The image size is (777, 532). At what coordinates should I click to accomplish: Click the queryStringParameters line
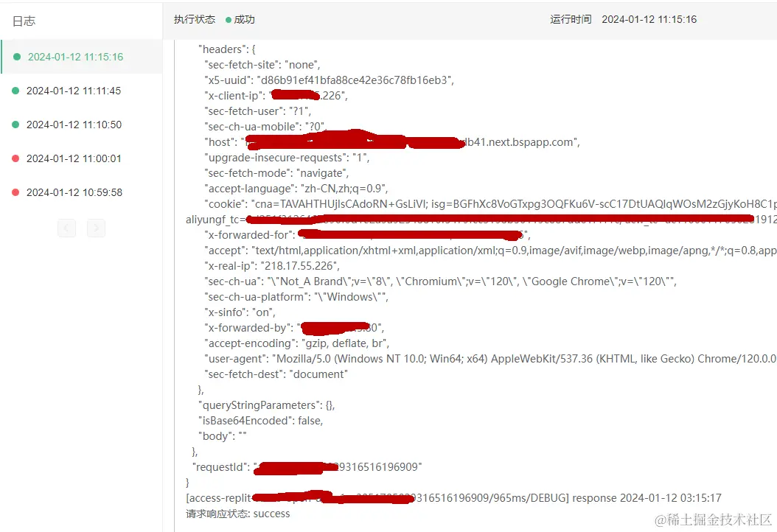[x=267, y=405]
